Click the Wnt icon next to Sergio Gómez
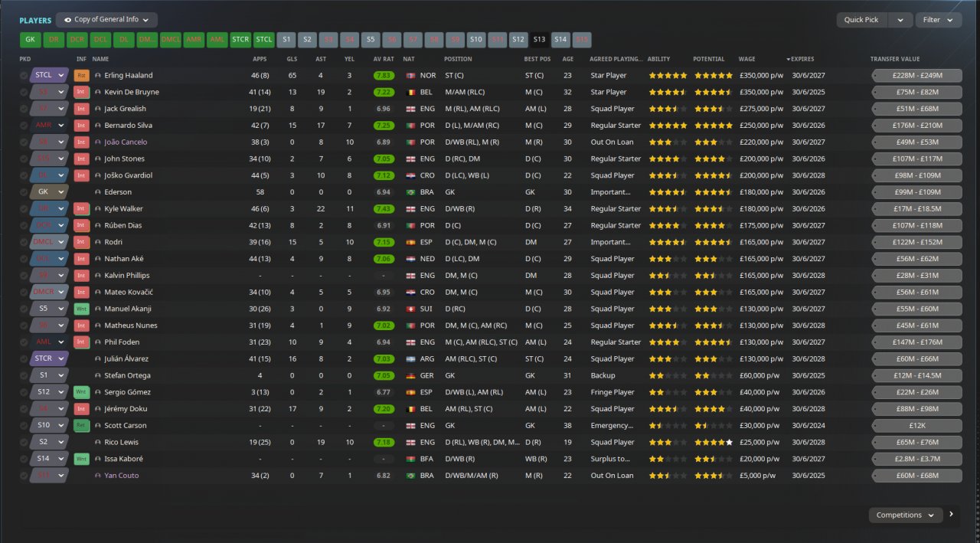The height and width of the screenshot is (543, 980). (81, 392)
